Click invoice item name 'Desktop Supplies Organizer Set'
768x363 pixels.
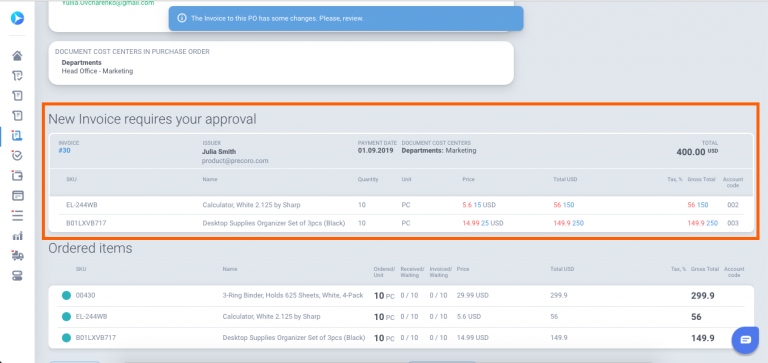point(274,223)
